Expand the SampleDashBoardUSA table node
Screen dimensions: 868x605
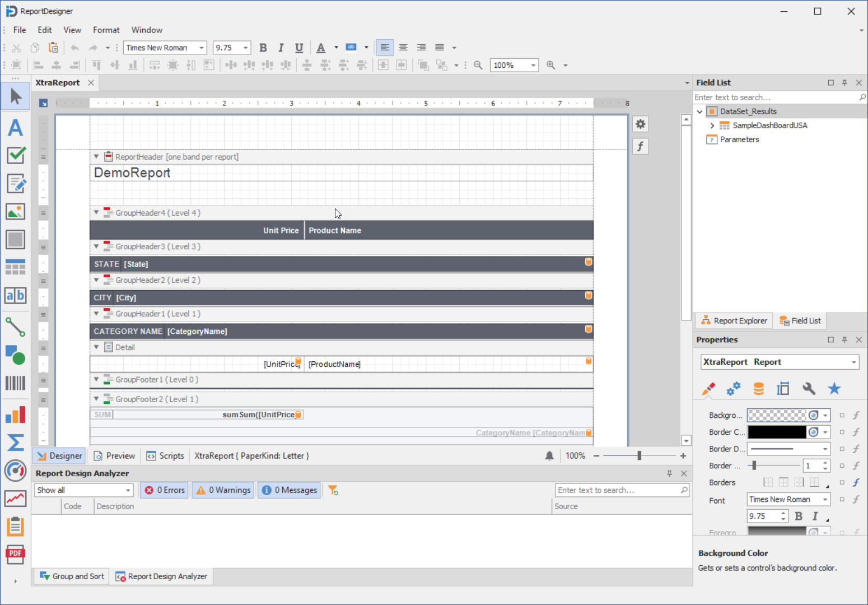pyautogui.click(x=712, y=125)
